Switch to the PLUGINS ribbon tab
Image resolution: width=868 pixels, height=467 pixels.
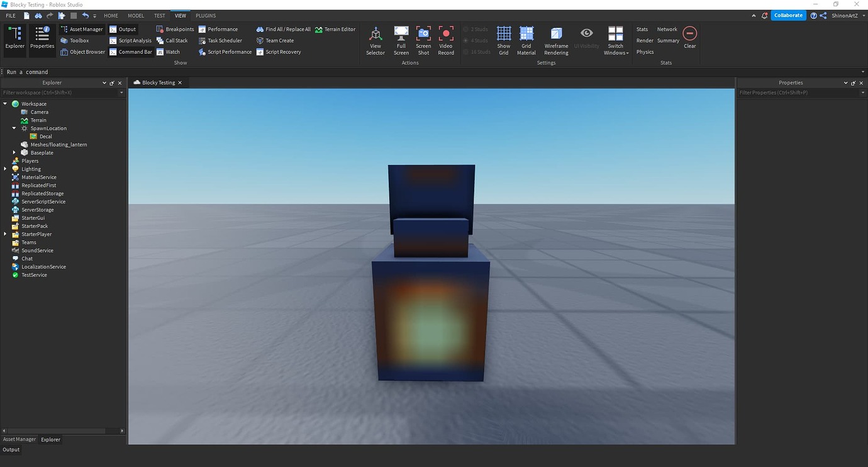tap(206, 15)
